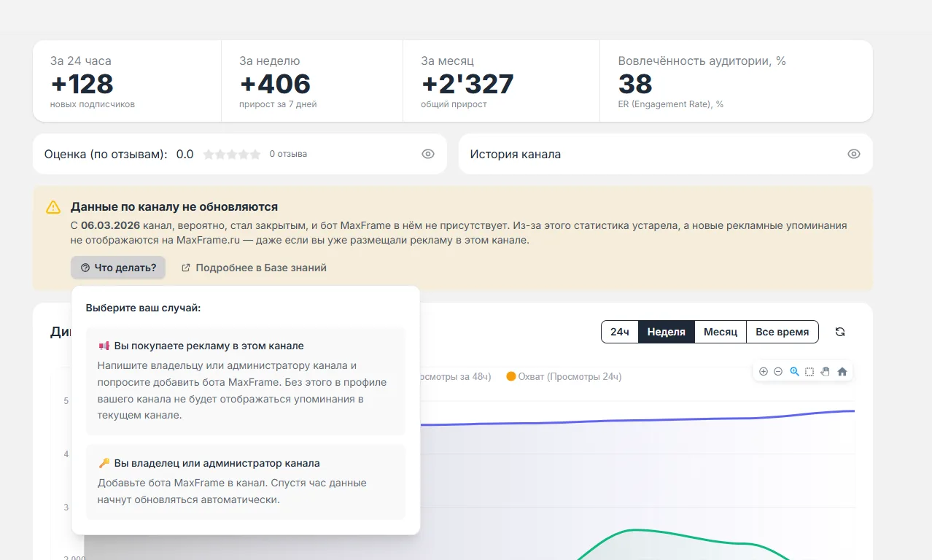
Task: Show reviews section via the eye icon
Action: pyautogui.click(x=428, y=154)
